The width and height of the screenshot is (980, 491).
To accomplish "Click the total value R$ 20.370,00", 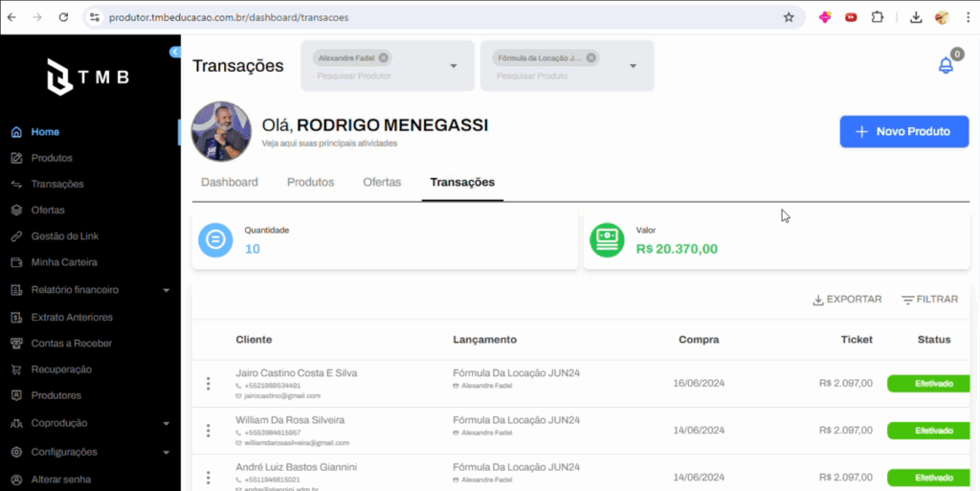I will click(x=677, y=249).
